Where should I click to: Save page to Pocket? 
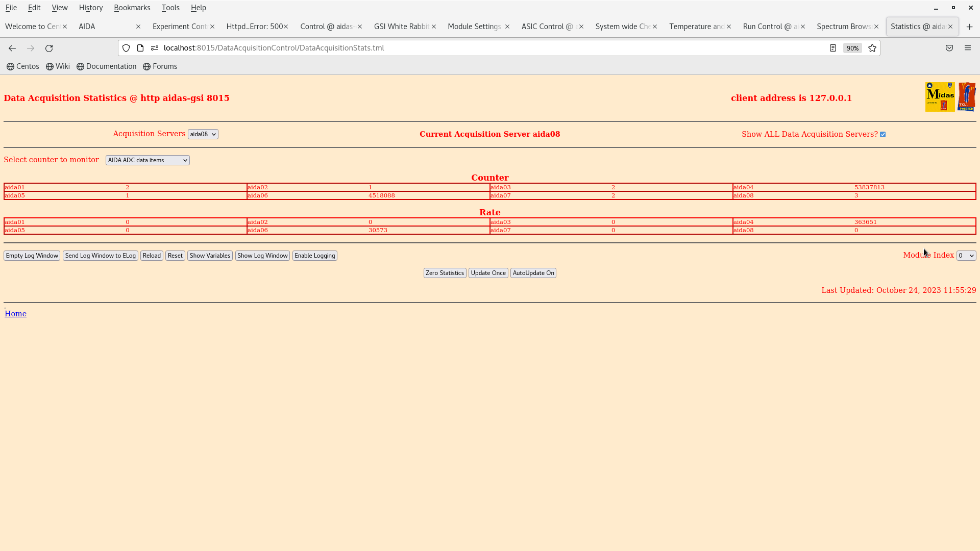pyautogui.click(x=949, y=48)
